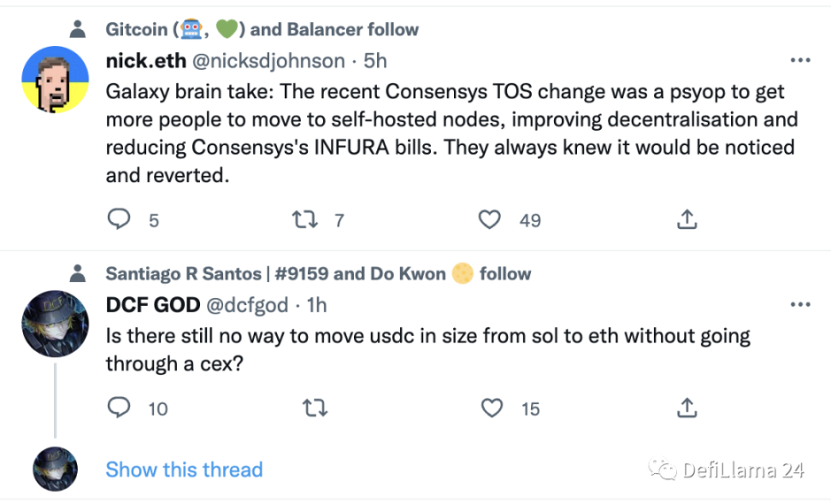Retweet DCF GOD's tweet
Image resolution: width=831 pixels, height=504 pixels.
(315, 408)
